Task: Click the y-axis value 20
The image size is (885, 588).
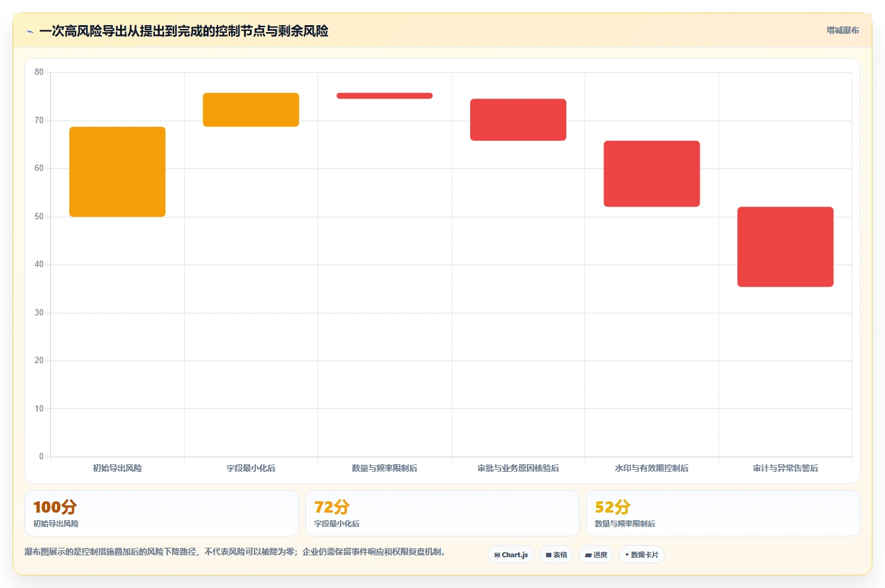Action: coord(39,361)
